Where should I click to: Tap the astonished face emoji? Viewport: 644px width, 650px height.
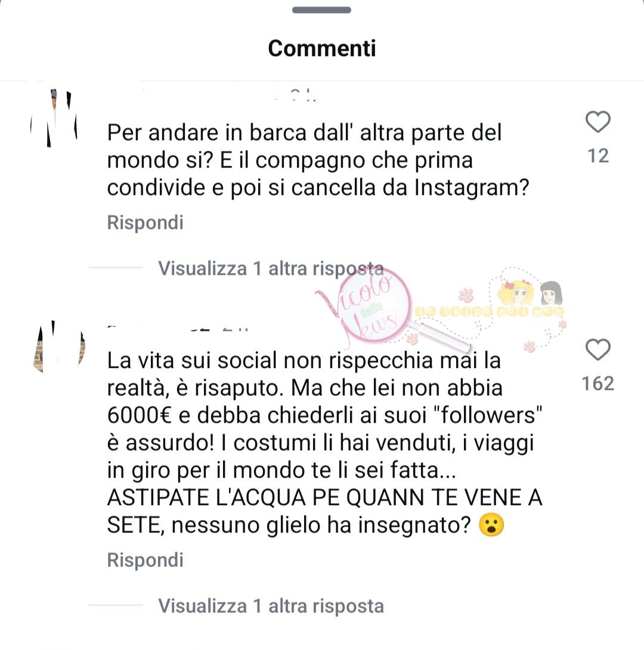point(491,525)
